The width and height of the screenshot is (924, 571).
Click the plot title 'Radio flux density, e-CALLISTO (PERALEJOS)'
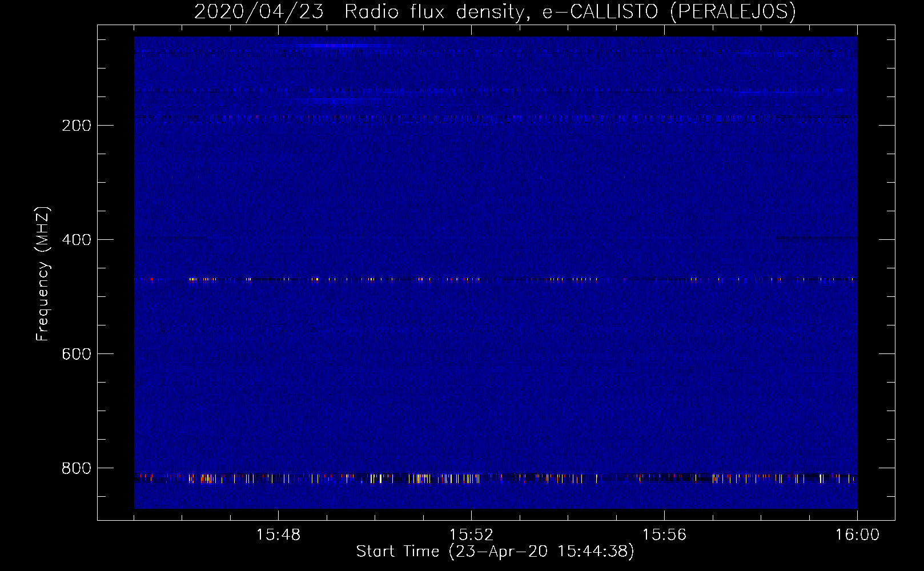click(x=570, y=11)
